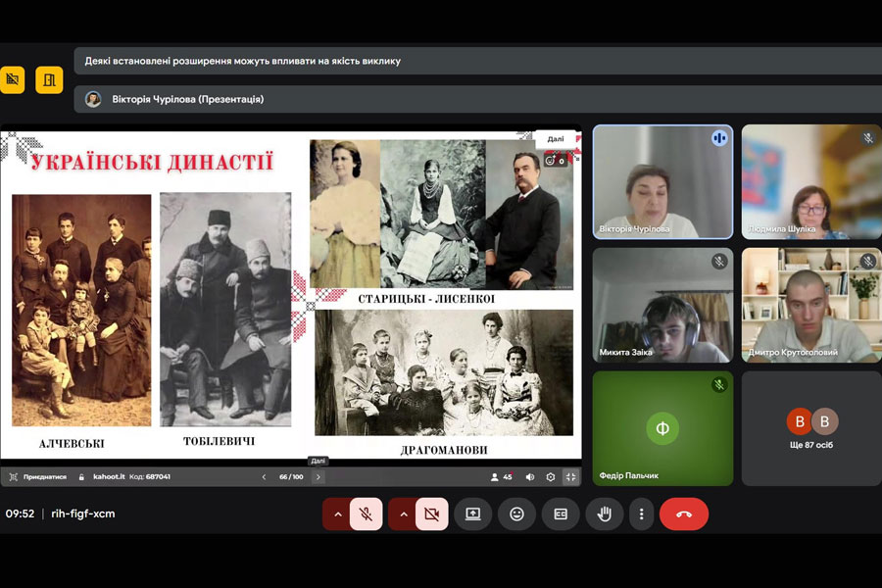The image size is (882, 588).
Task: Open the "Ще 87 осіб" participants tile
Action: (810, 428)
